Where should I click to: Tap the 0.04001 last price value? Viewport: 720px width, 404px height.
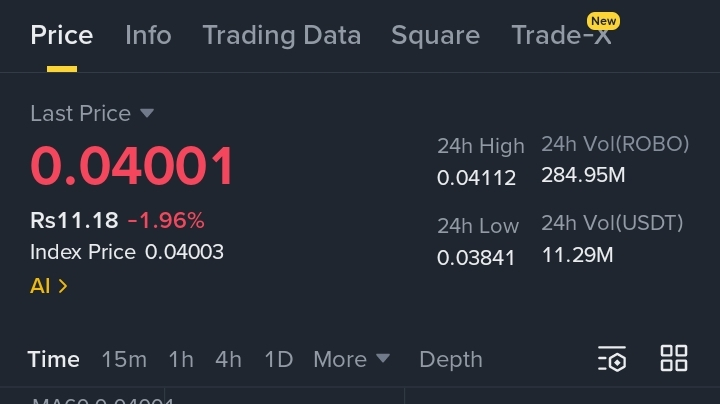132,166
